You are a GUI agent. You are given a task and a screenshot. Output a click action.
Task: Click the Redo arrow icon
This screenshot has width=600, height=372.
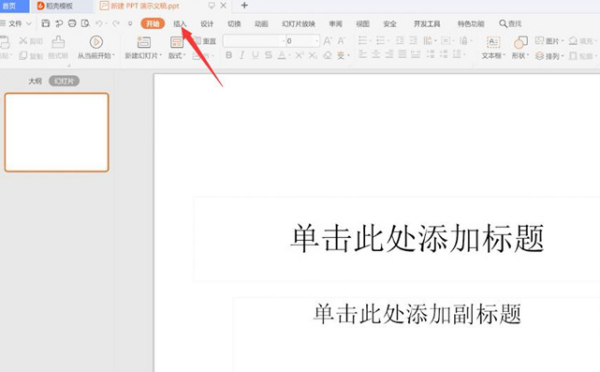(x=116, y=23)
